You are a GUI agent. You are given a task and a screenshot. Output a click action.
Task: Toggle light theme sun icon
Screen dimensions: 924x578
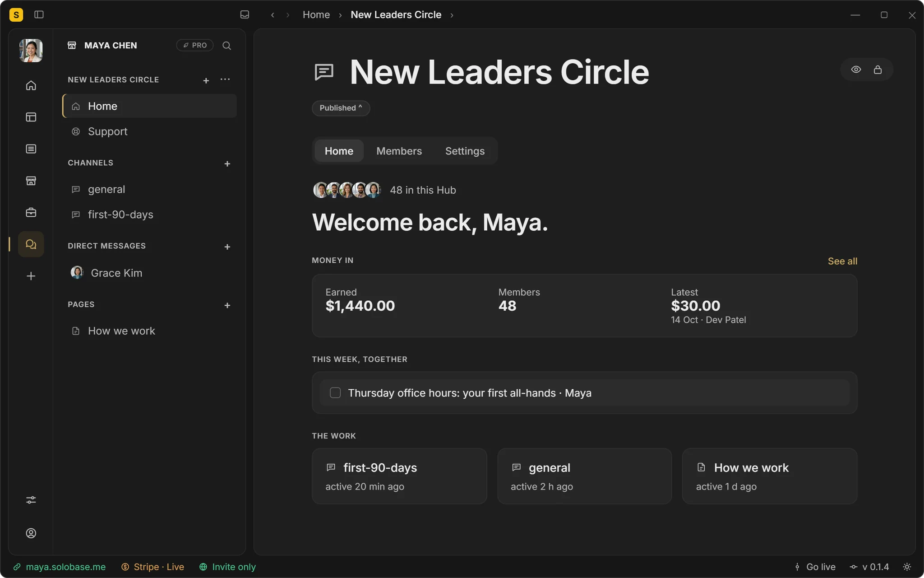tap(907, 567)
